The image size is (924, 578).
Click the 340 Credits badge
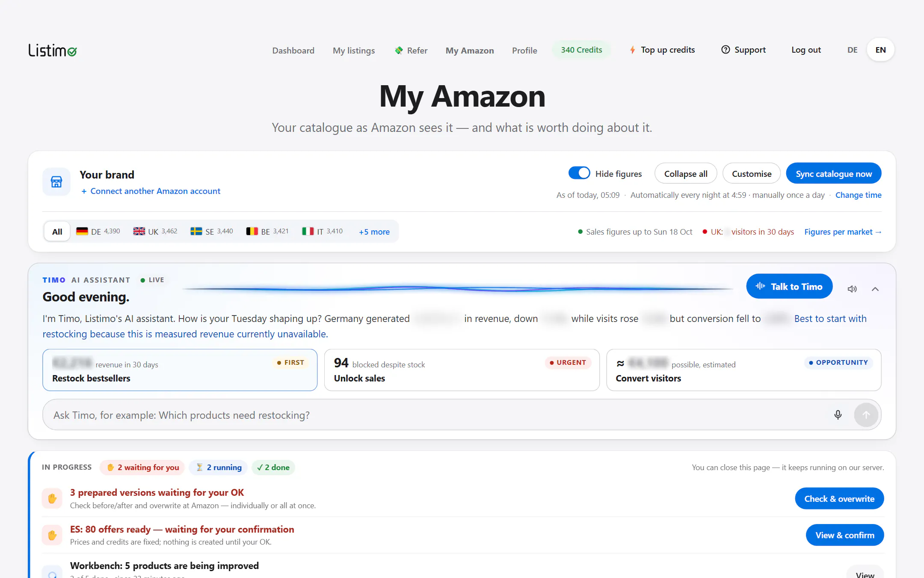[581, 50]
